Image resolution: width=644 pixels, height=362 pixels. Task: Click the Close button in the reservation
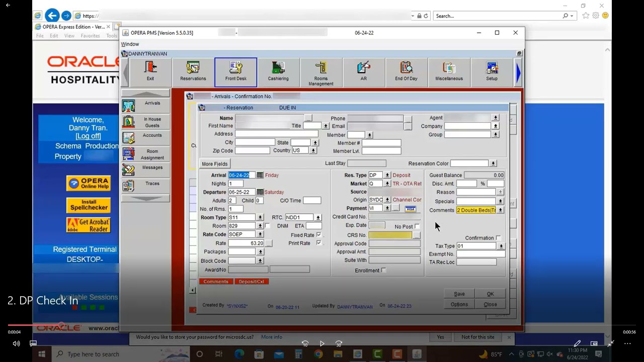click(490, 304)
